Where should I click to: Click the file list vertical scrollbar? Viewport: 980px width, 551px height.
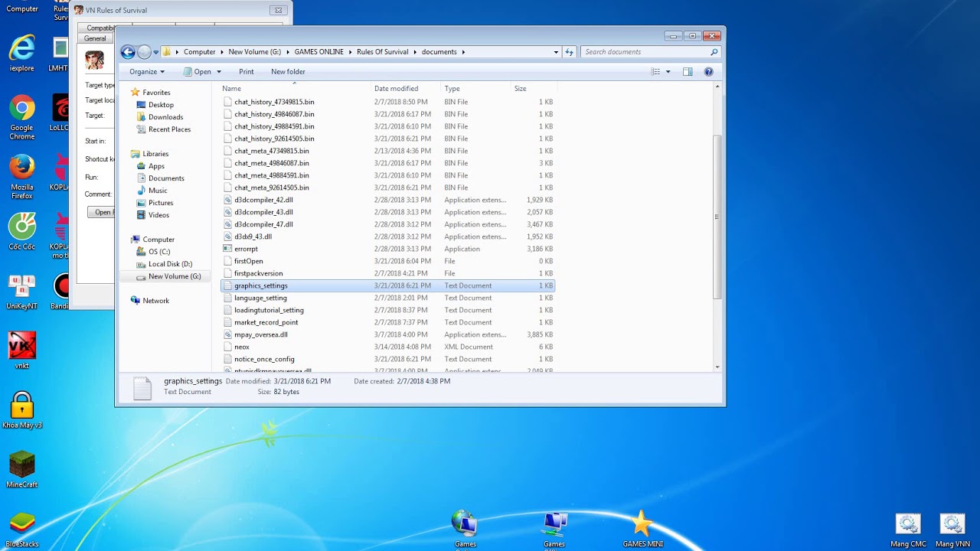coord(717,217)
